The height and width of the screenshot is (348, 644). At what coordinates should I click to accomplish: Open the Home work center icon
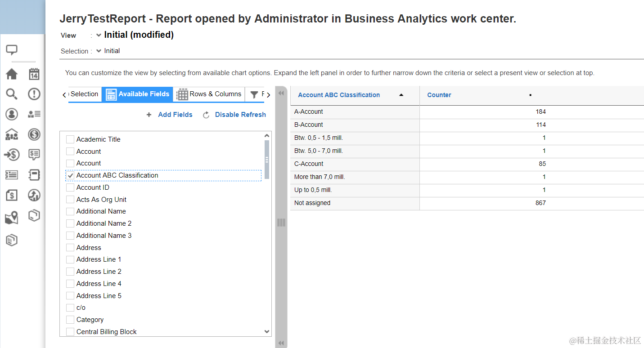pos(12,74)
